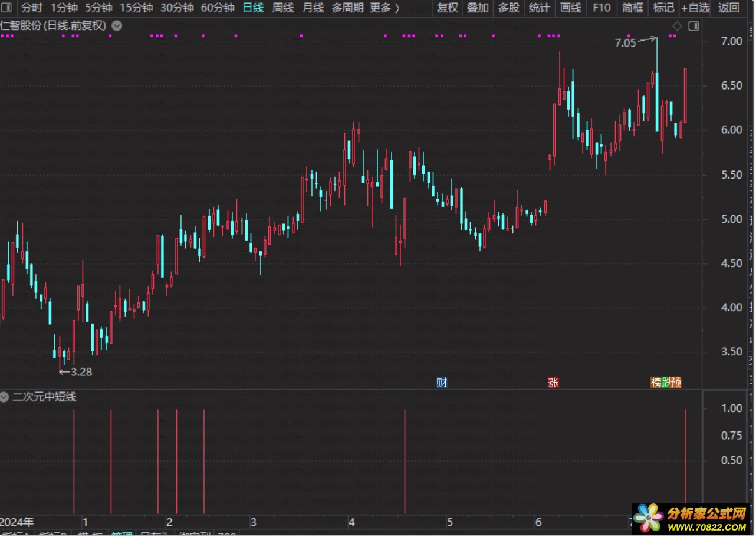Click the red 涨 event marker

(553, 383)
